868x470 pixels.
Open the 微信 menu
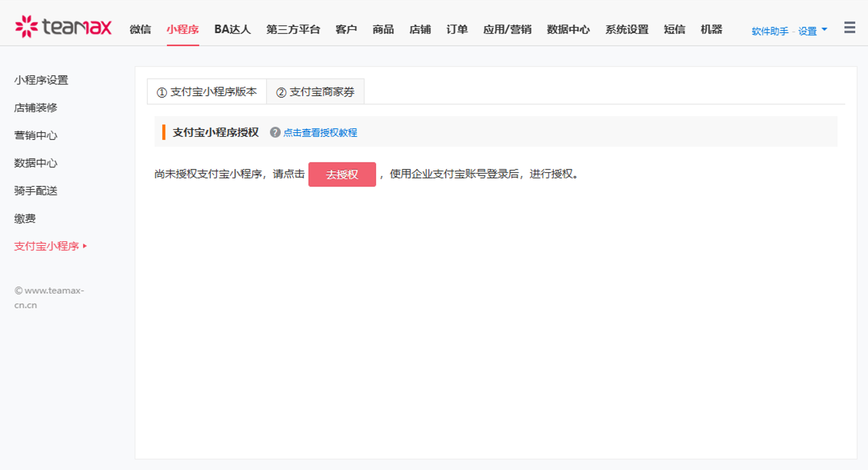tap(140, 29)
